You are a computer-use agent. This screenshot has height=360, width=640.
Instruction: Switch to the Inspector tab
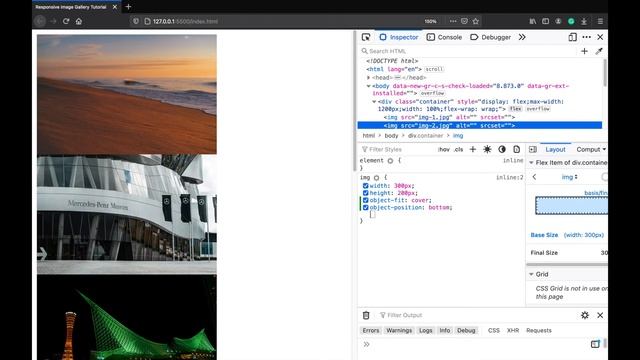click(399, 37)
